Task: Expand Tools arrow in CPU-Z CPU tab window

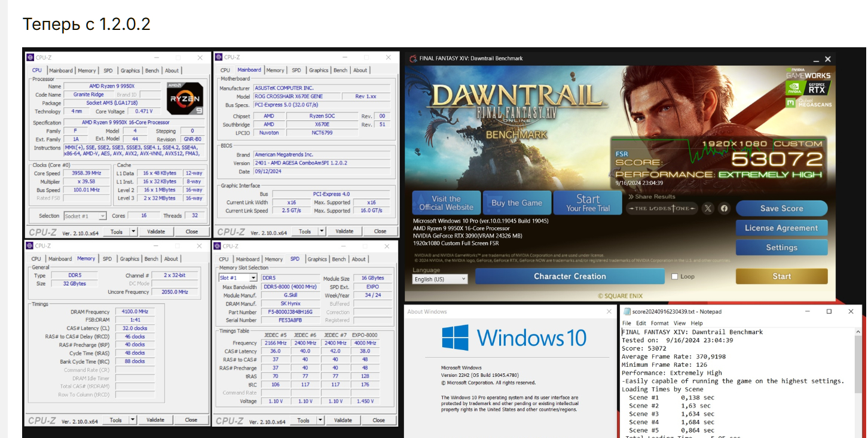Action: click(x=133, y=232)
